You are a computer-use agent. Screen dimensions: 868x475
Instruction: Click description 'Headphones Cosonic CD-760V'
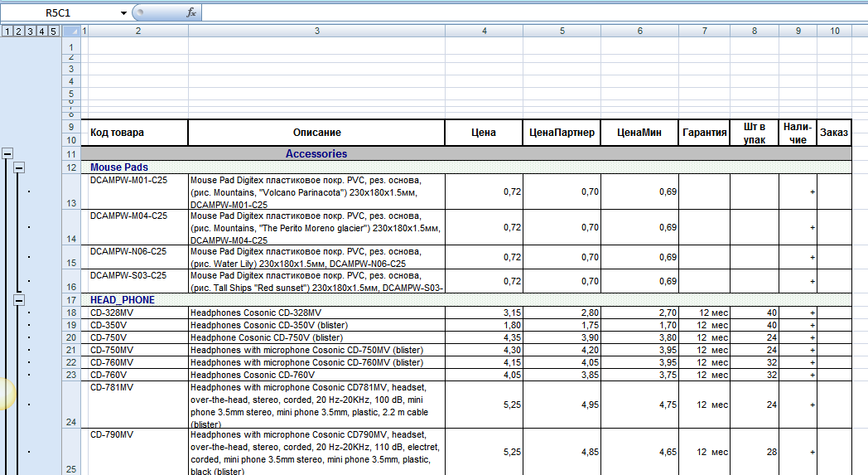(316, 376)
